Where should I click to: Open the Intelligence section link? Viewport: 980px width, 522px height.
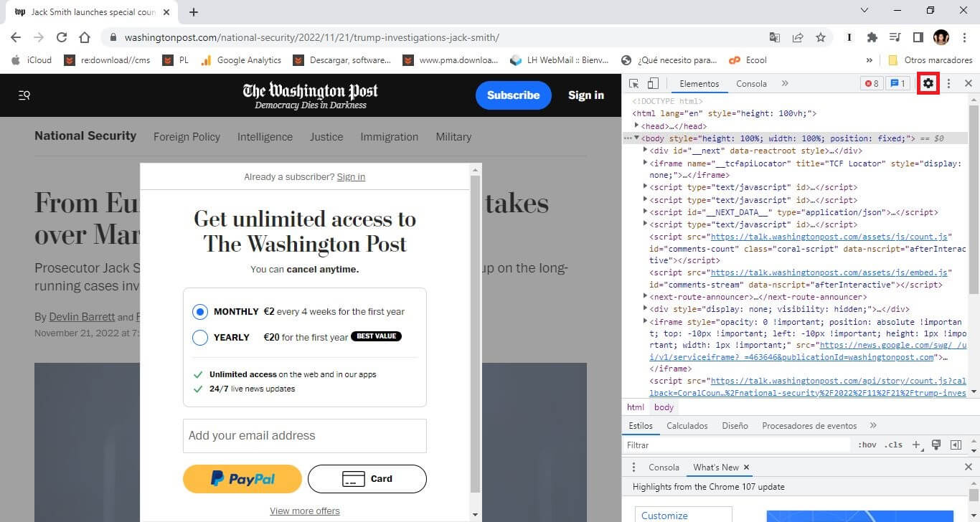265,137
